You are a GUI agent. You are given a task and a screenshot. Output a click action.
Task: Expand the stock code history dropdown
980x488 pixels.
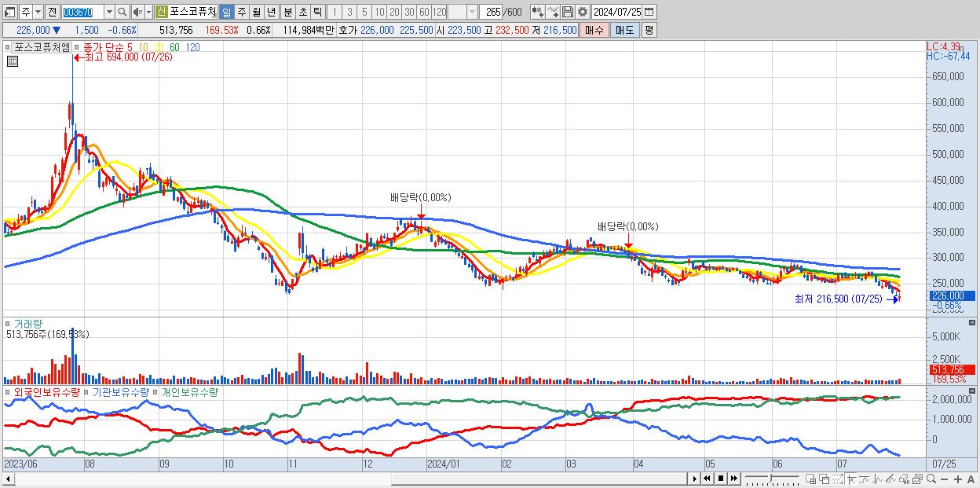tap(109, 12)
